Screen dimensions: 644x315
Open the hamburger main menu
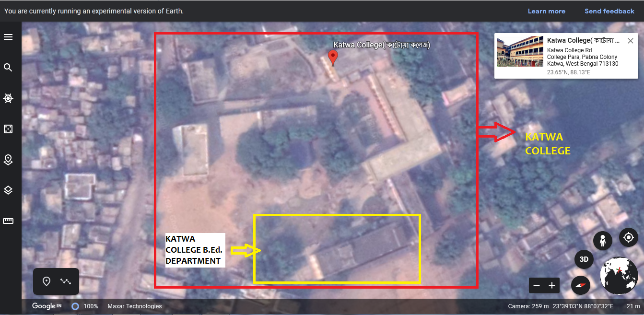tap(8, 37)
